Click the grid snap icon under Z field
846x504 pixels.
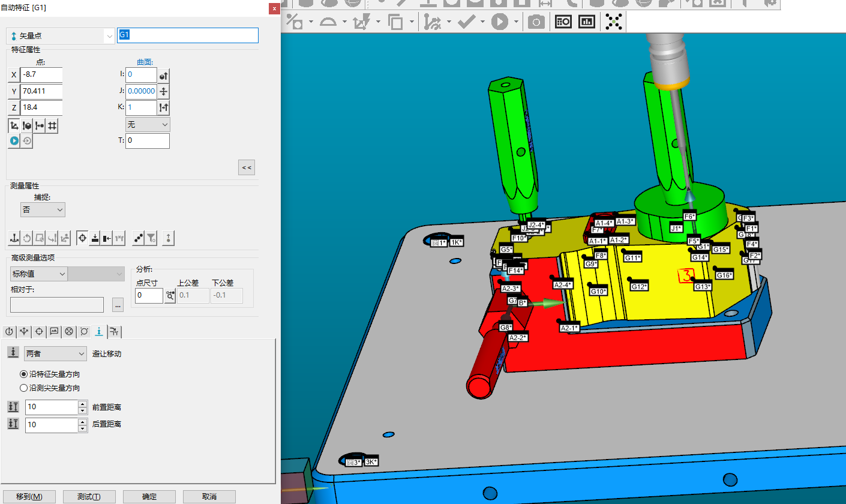coord(52,125)
